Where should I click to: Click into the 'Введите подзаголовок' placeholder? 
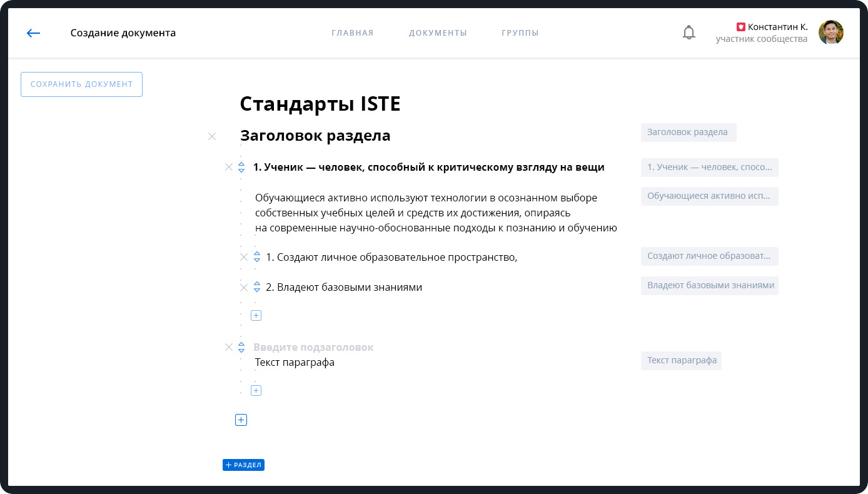313,348
